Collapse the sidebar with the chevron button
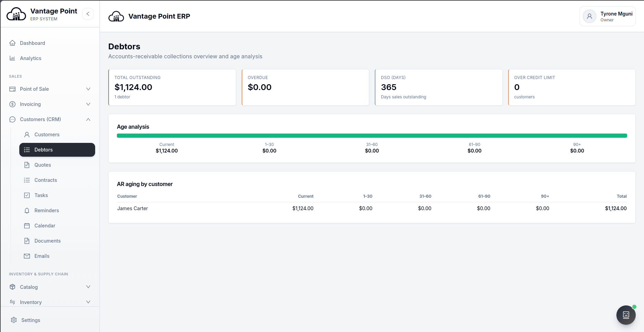This screenshot has height=332, width=644. point(88,14)
